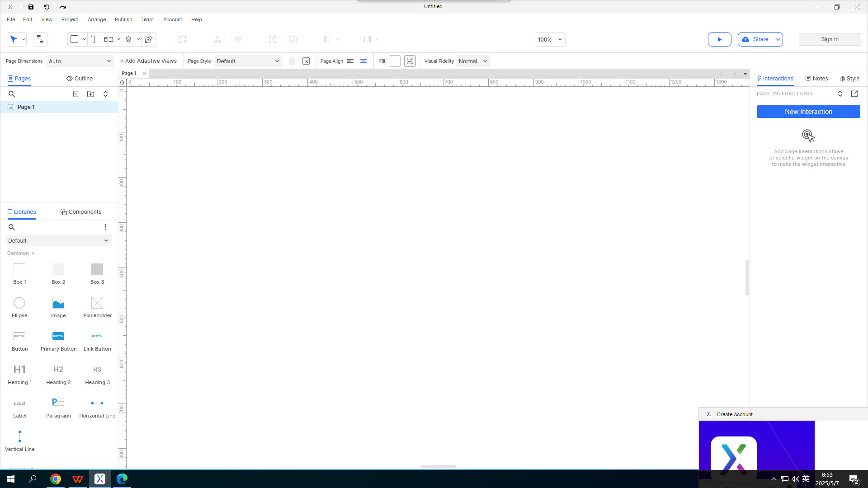Screen dimensions: 868x488
Task: Switch to the Style tab
Action: tap(850, 78)
